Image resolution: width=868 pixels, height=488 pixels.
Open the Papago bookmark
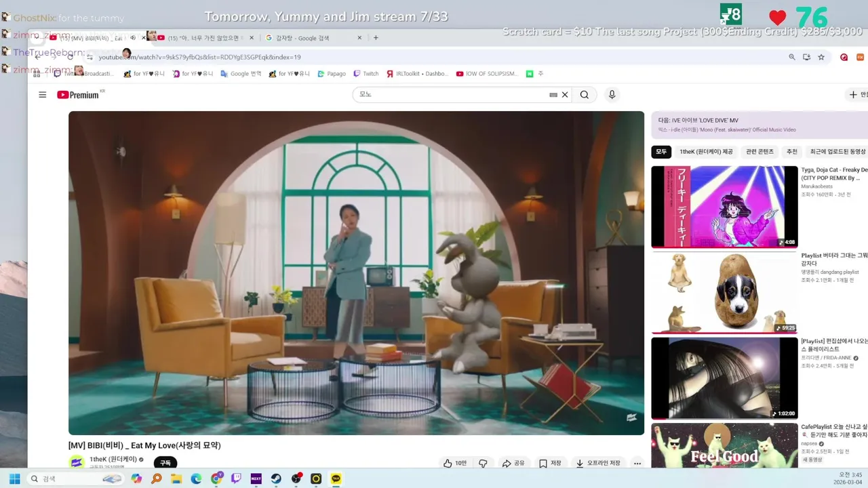click(x=331, y=74)
